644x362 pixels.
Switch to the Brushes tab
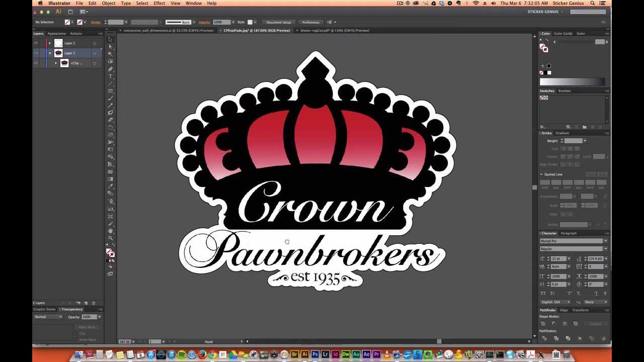tap(565, 91)
